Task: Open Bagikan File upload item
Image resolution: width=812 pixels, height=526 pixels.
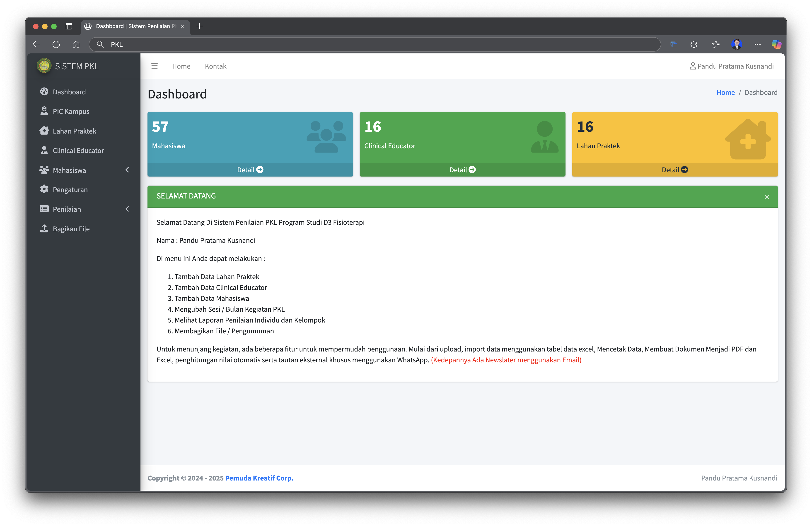Action: coord(71,229)
